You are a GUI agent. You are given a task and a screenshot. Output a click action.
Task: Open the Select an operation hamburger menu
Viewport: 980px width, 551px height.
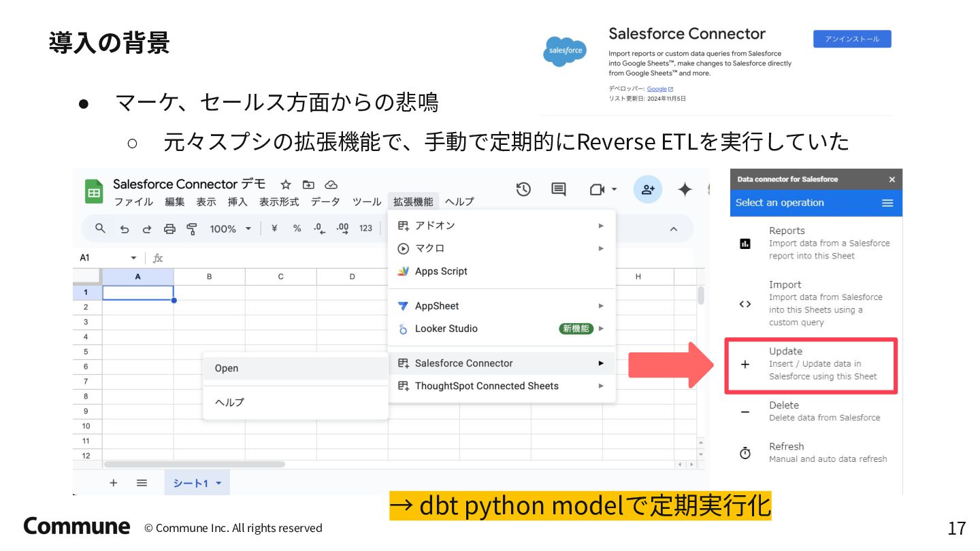(887, 203)
